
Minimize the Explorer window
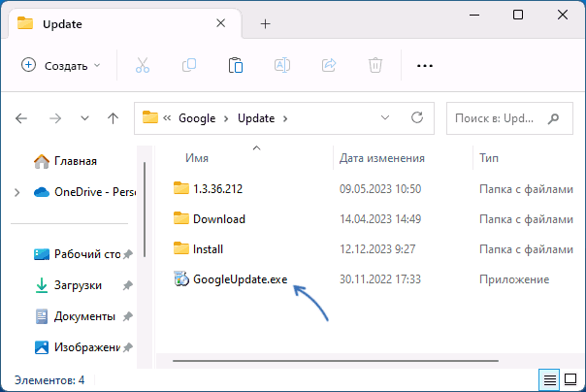(474, 15)
